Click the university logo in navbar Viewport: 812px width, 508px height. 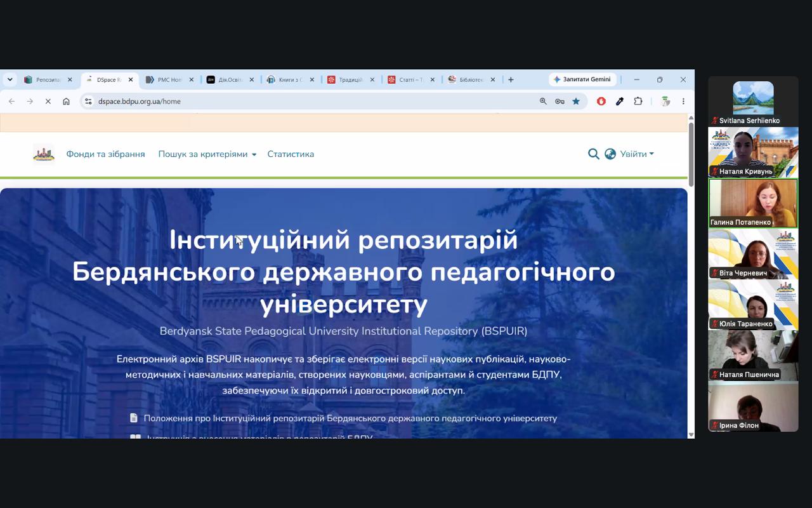[x=44, y=154]
